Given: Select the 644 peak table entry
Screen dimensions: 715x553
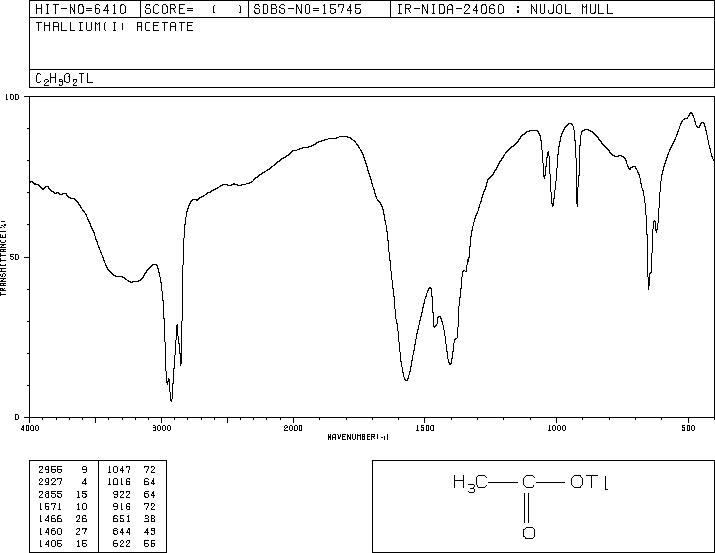Looking at the screenshot, I should [x=122, y=531].
